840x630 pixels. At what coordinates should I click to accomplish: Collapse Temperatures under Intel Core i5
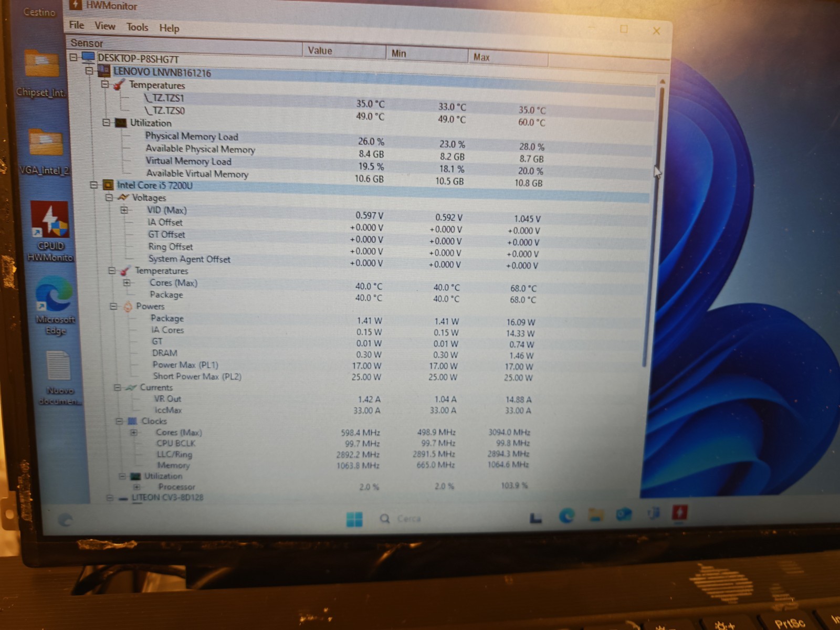(x=112, y=271)
